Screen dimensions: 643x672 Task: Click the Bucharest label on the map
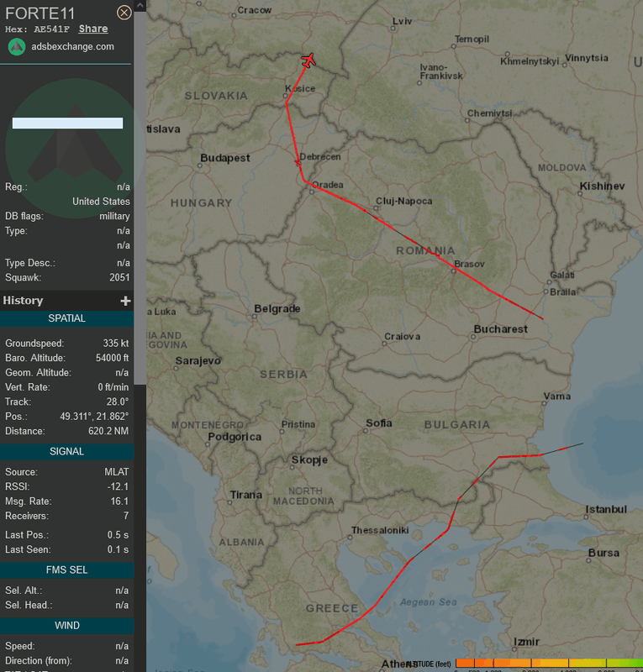click(x=500, y=329)
